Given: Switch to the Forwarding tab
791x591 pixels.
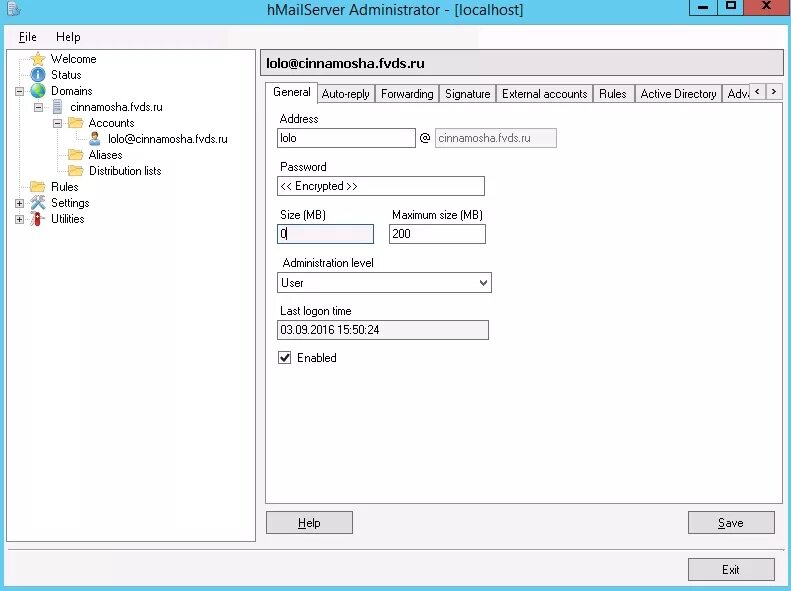Looking at the screenshot, I should click(x=407, y=94).
